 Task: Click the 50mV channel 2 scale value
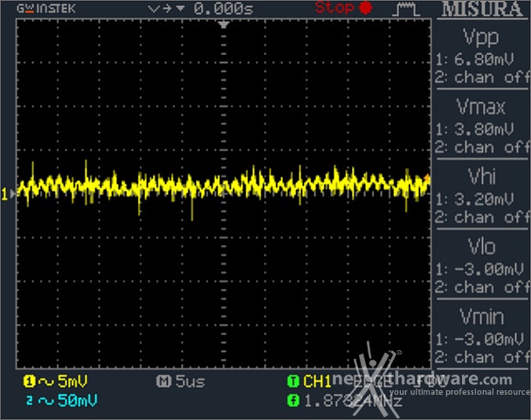(x=77, y=401)
